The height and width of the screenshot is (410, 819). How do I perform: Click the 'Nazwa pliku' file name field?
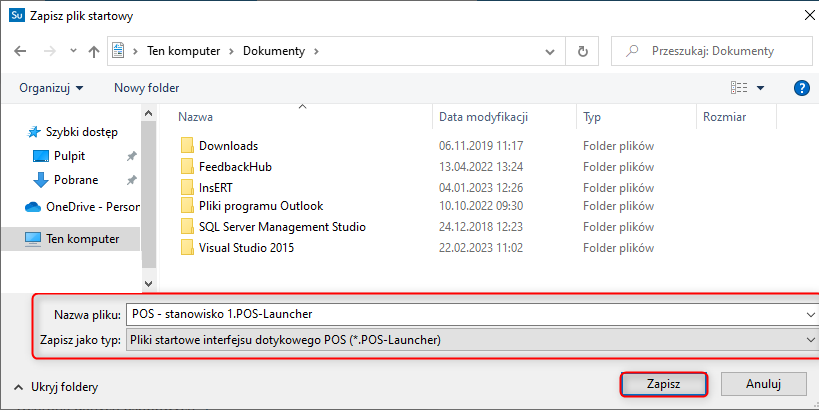click(466, 314)
